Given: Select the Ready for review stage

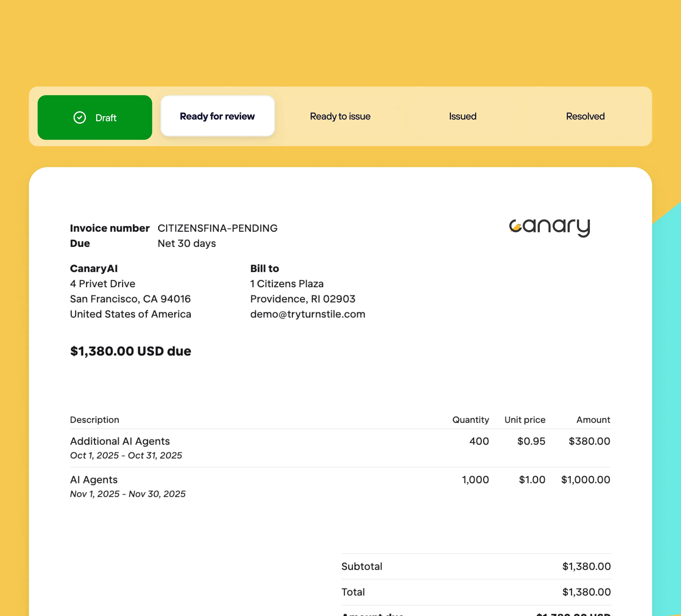Looking at the screenshot, I should pyautogui.click(x=217, y=116).
